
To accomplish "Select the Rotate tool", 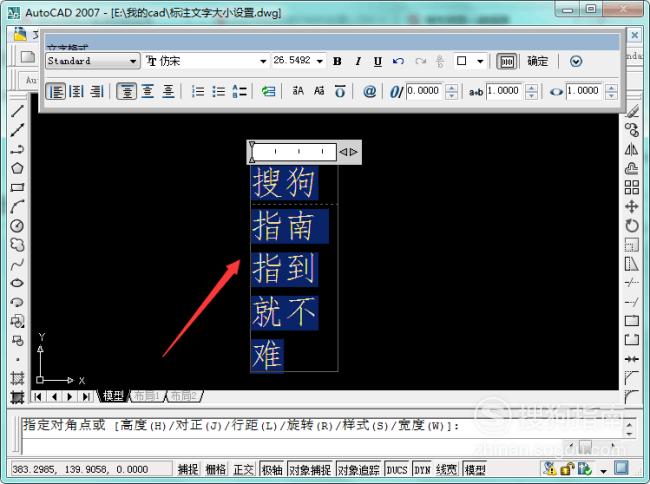I will (631, 225).
